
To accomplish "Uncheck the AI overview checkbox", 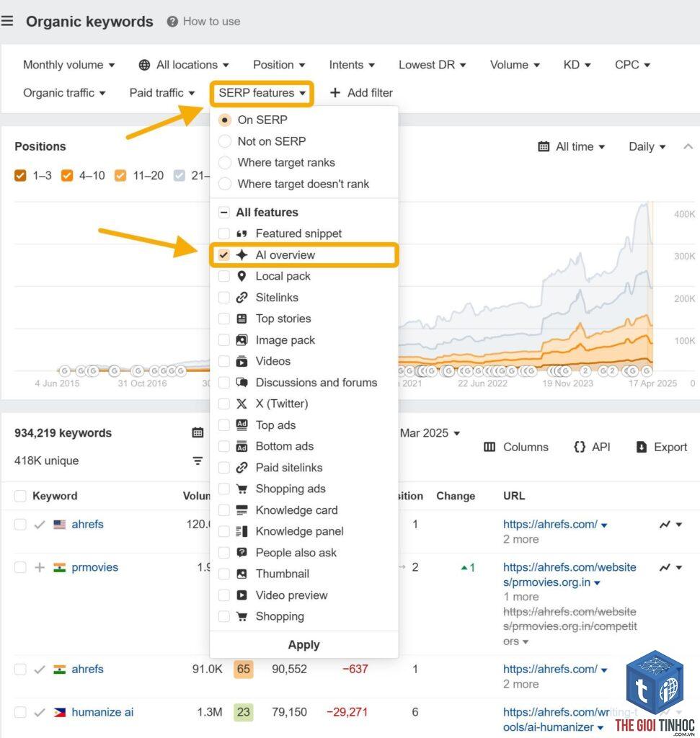I will tap(224, 255).
